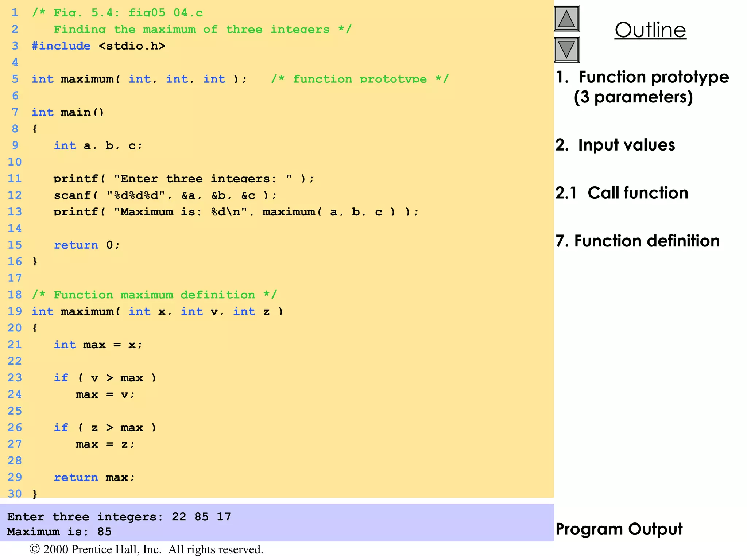This screenshot has width=747, height=560.
Task: Click 'if ( y > max )' on line 23
Action: click(105, 378)
